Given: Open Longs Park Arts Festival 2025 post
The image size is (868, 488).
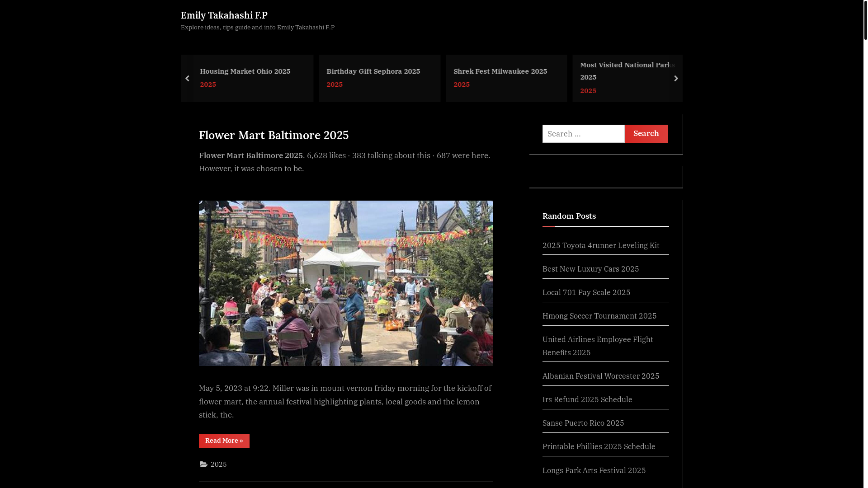Looking at the screenshot, I should pos(594,470).
